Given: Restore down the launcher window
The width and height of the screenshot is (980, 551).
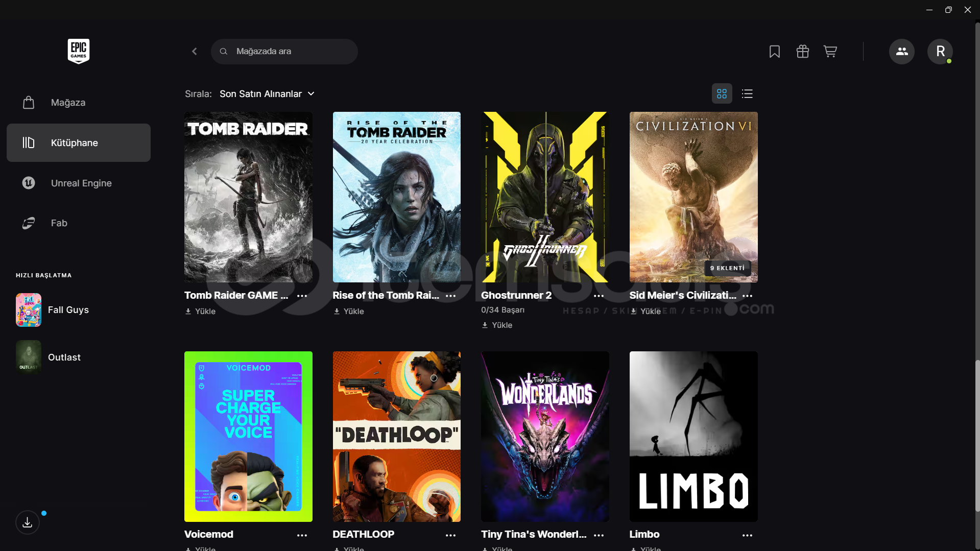Looking at the screenshot, I should click(x=948, y=10).
